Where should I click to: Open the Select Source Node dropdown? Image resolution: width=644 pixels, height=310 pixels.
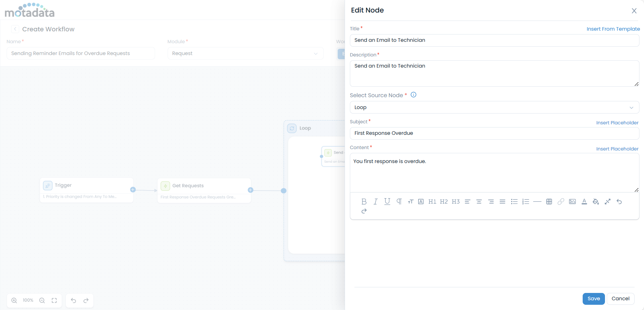point(494,107)
